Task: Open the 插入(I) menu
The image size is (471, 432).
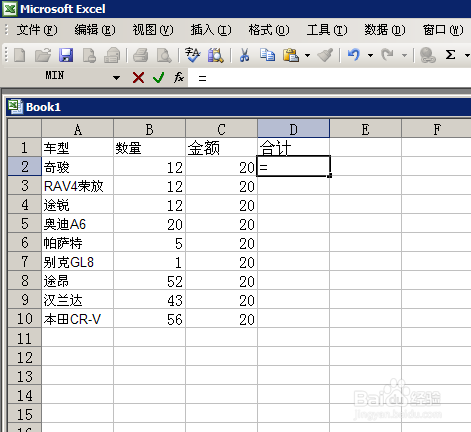Action: point(211,30)
